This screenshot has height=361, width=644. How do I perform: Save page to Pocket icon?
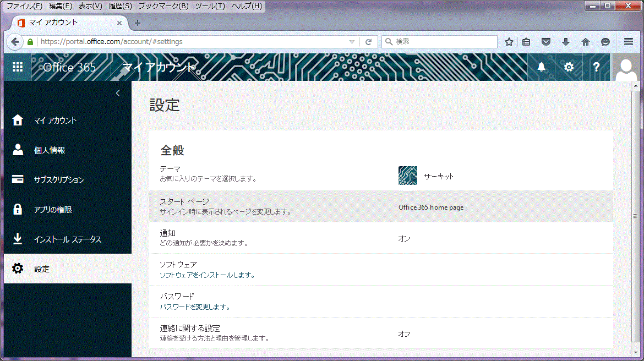pos(546,41)
